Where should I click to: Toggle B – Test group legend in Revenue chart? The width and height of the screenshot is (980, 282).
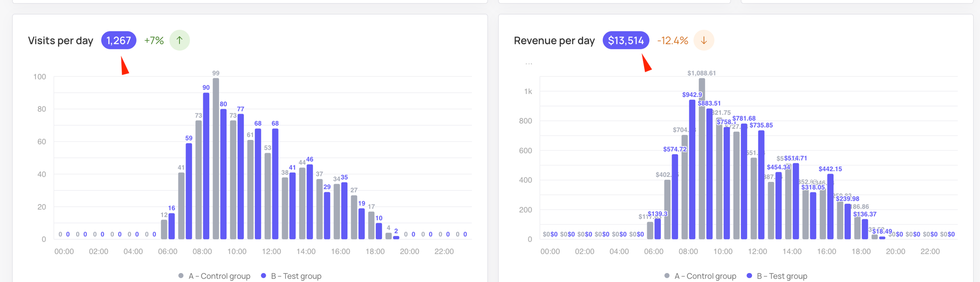(x=778, y=276)
